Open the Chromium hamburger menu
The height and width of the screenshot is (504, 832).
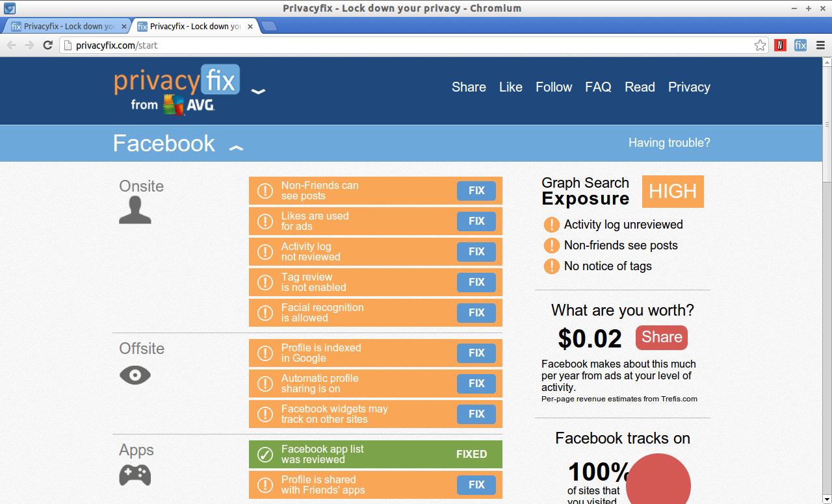(820, 45)
